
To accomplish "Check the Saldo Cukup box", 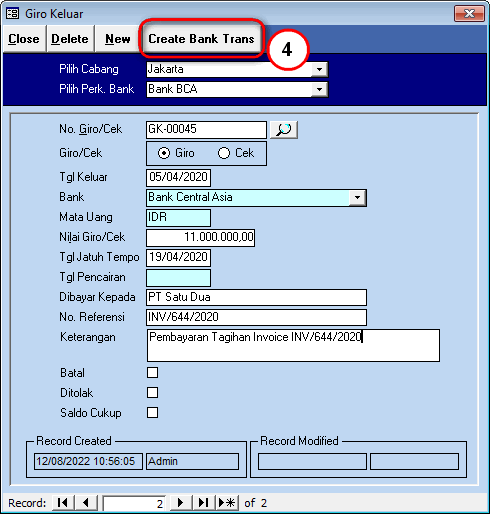I will point(153,413).
